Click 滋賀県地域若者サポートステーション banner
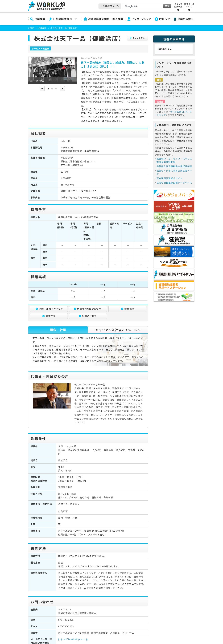This screenshot has width=223, height=644. point(174,286)
